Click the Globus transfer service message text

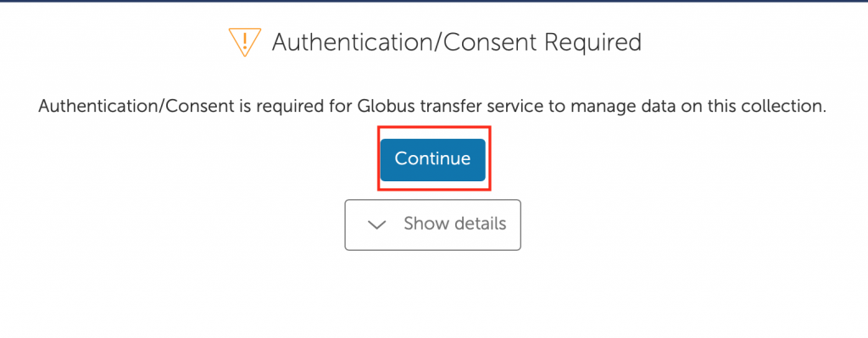[x=432, y=107]
